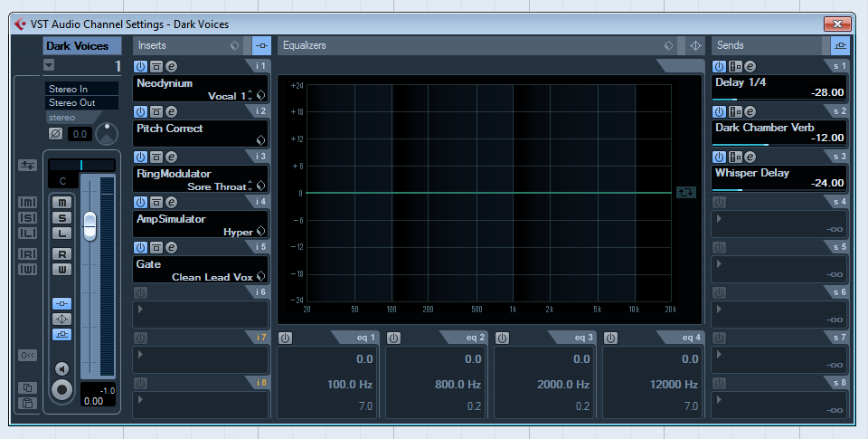Turn off the Gate insert power button

[140, 247]
